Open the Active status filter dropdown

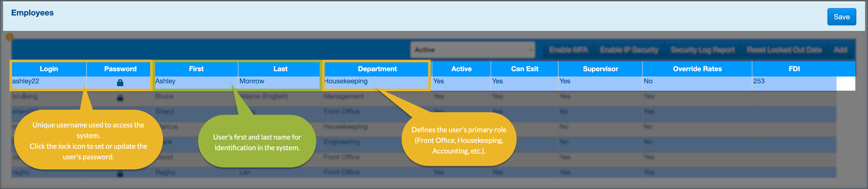[x=472, y=50]
